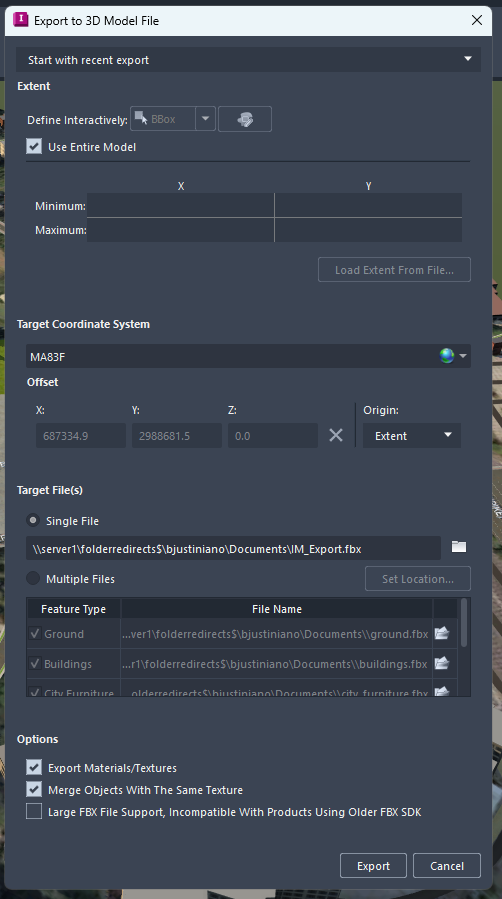The image size is (502, 899).
Task: Click the Offset Z field
Action: [273, 436]
